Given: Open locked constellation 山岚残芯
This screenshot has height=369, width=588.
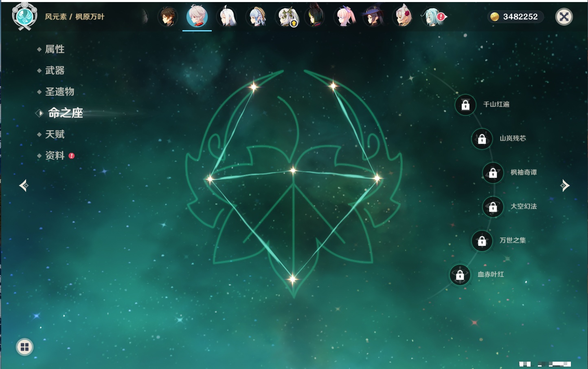Looking at the screenshot, I should pyautogui.click(x=482, y=139).
